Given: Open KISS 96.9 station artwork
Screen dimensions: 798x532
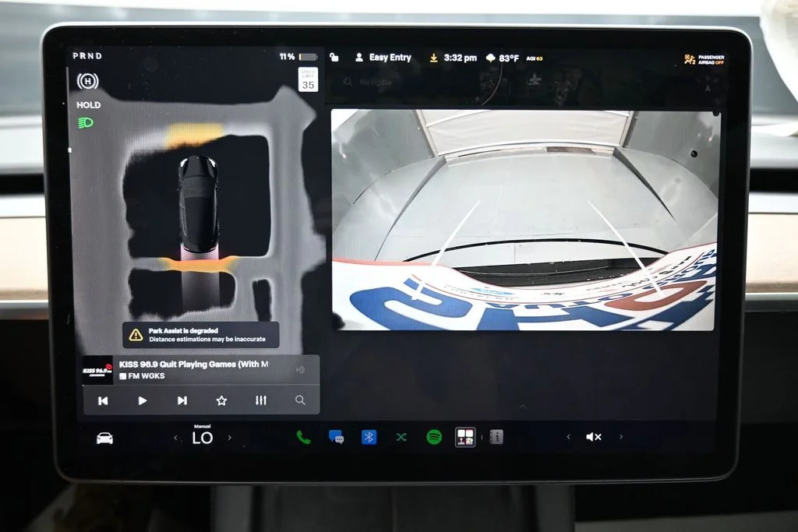Looking at the screenshot, I should 97,370.
